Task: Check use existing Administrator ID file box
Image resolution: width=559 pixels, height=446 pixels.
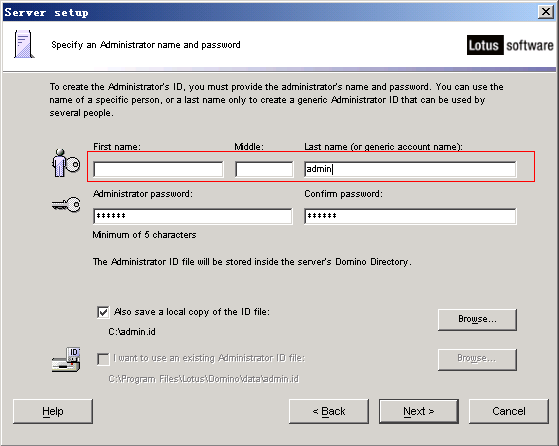Action: (x=103, y=359)
